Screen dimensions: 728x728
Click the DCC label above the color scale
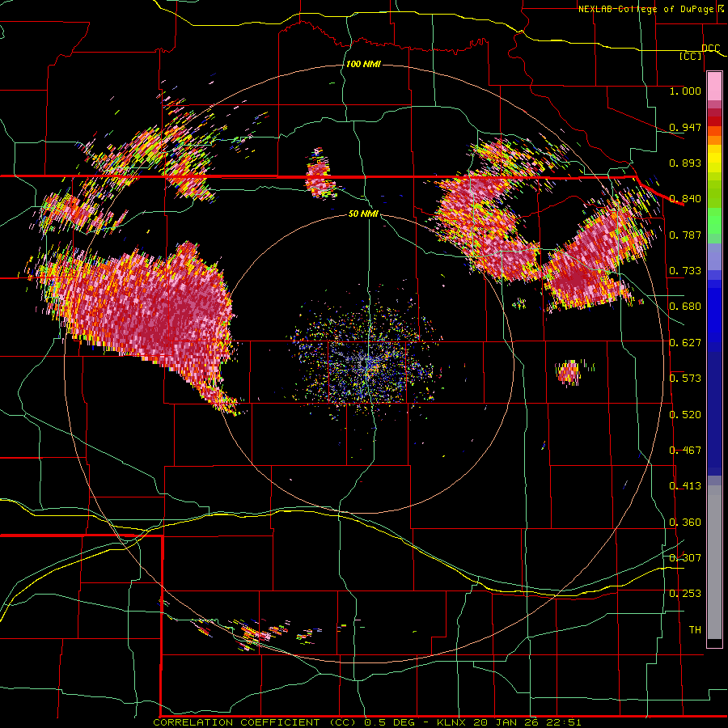click(x=710, y=48)
